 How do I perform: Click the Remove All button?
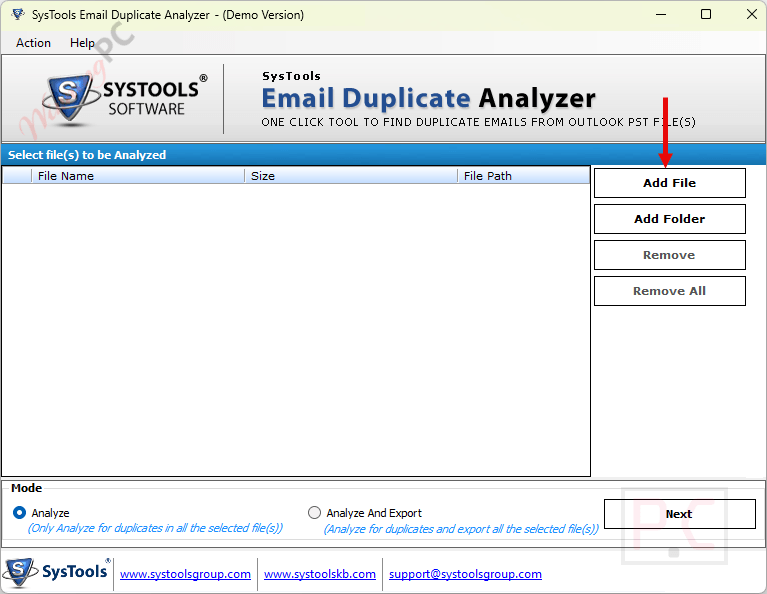coord(670,291)
